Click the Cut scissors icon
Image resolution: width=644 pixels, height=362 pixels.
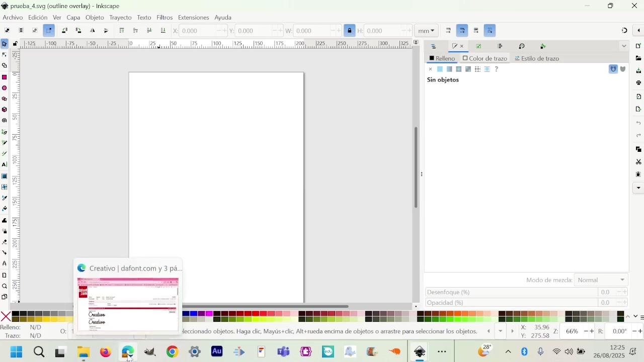638,162
